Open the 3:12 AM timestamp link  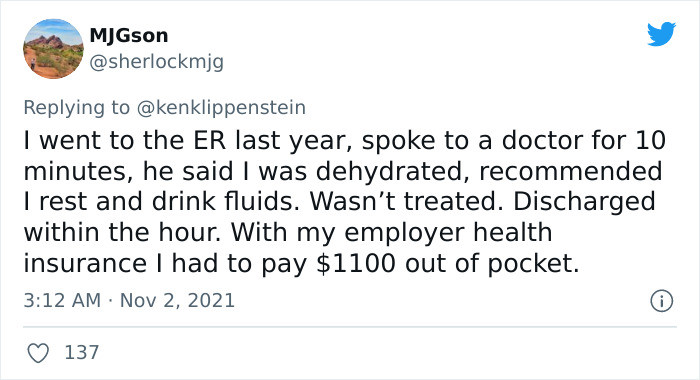click(x=62, y=300)
